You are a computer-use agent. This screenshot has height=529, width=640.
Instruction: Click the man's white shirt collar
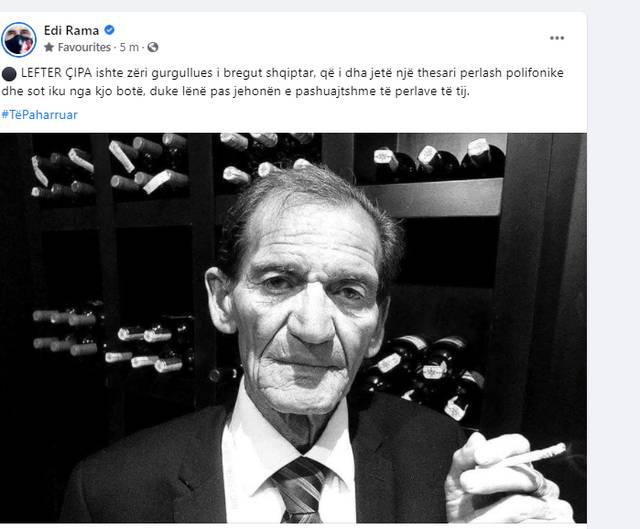point(286,429)
